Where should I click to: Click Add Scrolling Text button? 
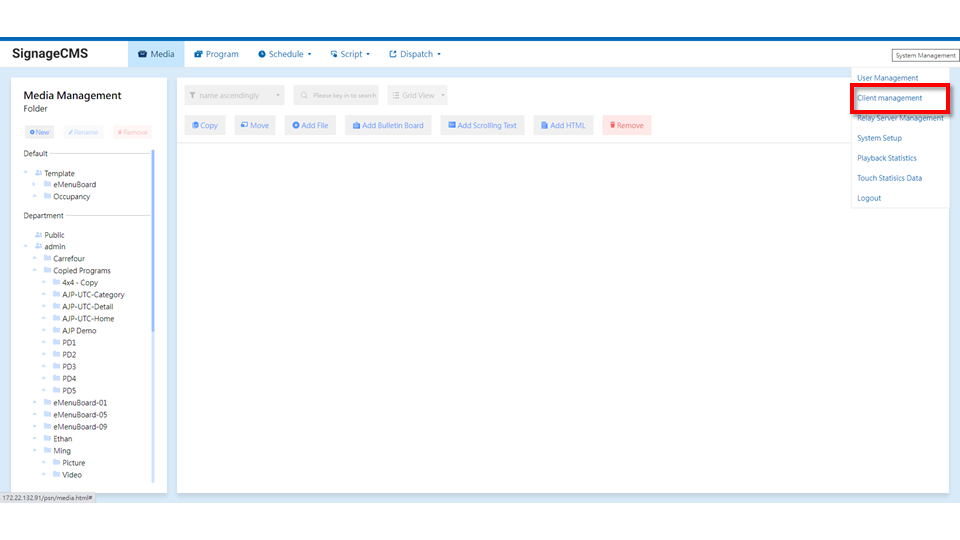pos(482,125)
